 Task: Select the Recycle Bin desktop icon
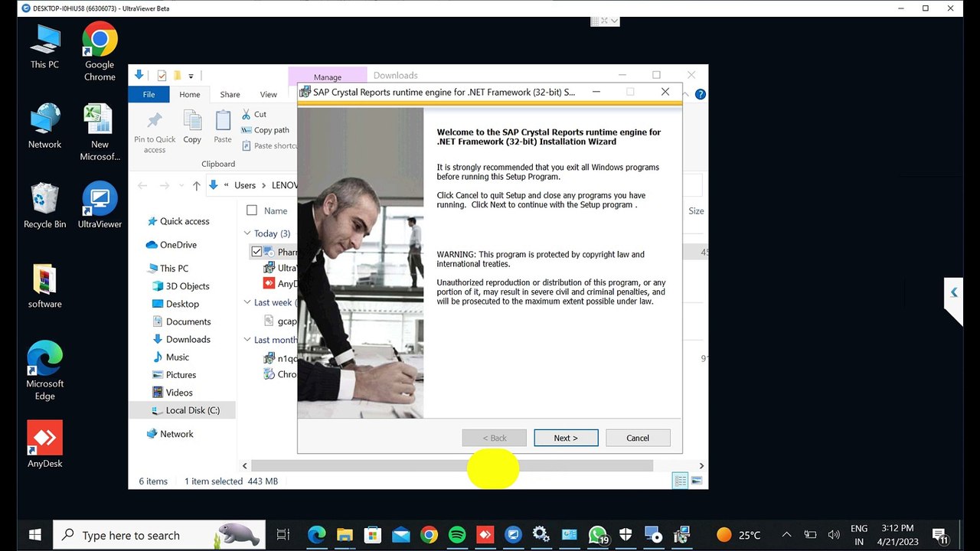pyautogui.click(x=44, y=206)
